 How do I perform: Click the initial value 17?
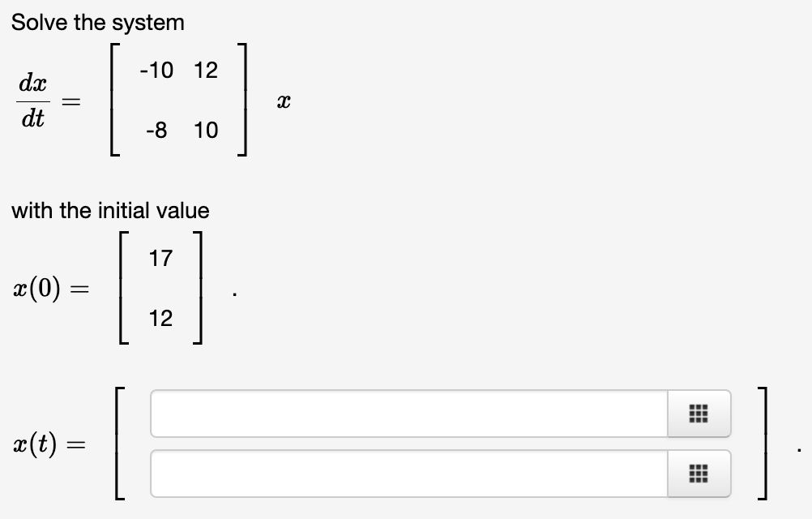[x=161, y=258]
